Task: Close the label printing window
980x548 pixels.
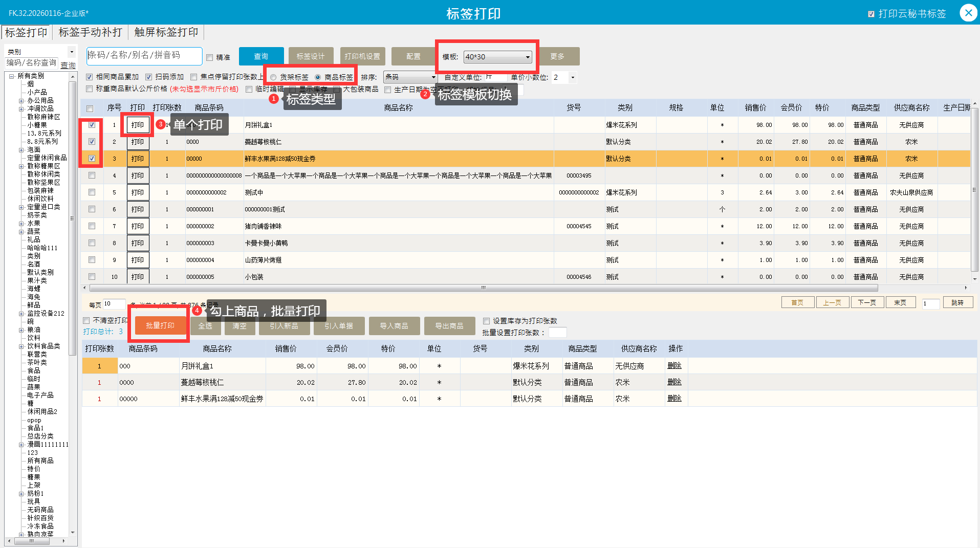Action: click(x=968, y=13)
